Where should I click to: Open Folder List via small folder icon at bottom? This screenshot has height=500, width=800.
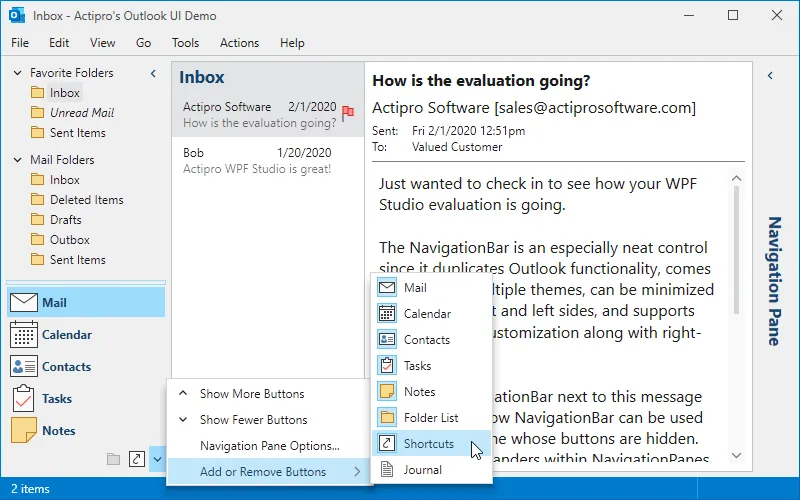(x=113, y=459)
